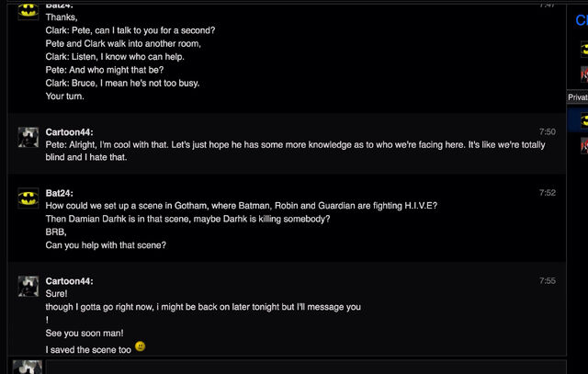The image size is (588, 374).
Task: Click Cartoon44's avatar at the 7:50 message
Action: coord(28,137)
